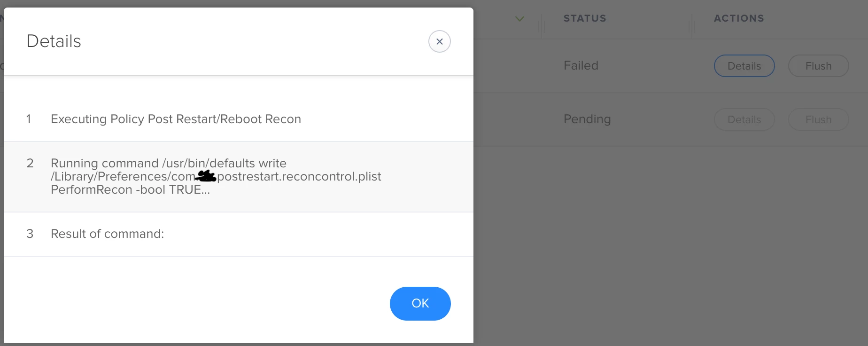Click the blacked-out redaction in plist path
Viewport: 868px width, 346px height.
[206, 176]
